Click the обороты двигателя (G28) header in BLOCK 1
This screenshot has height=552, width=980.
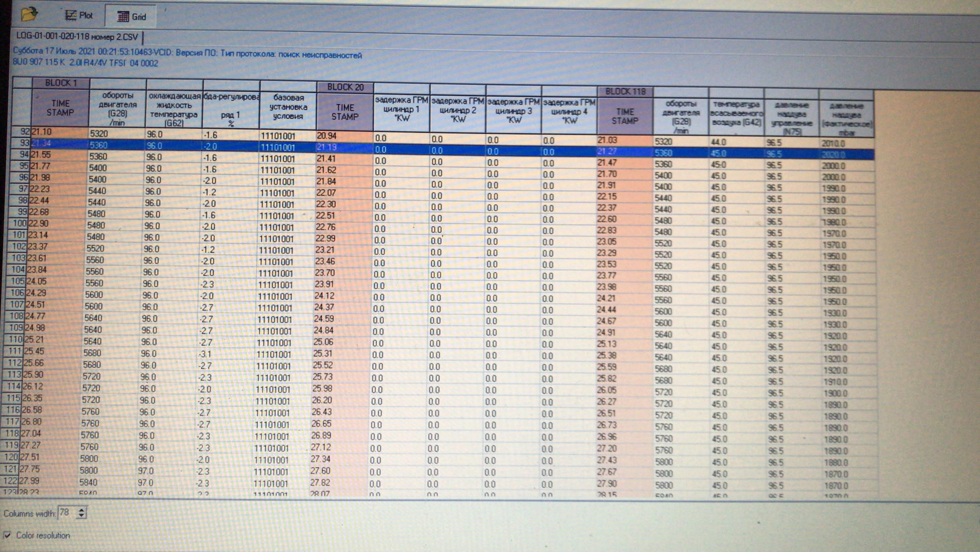tap(117, 108)
